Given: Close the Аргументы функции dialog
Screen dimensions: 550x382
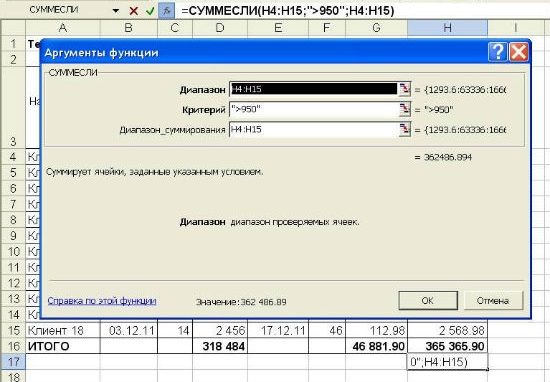Looking at the screenshot, I should coord(519,52).
